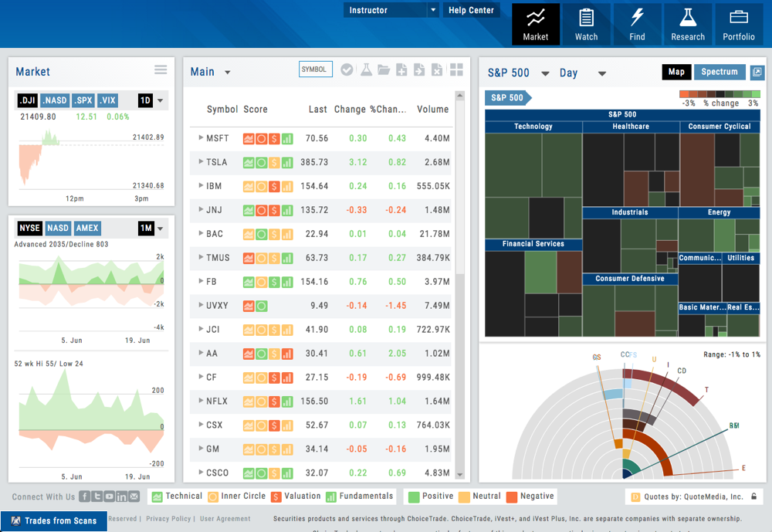Screen dimensions: 772x532
Task: Click the email envelope icon in Connect With Us
Action: pyautogui.click(x=134, y=496)
